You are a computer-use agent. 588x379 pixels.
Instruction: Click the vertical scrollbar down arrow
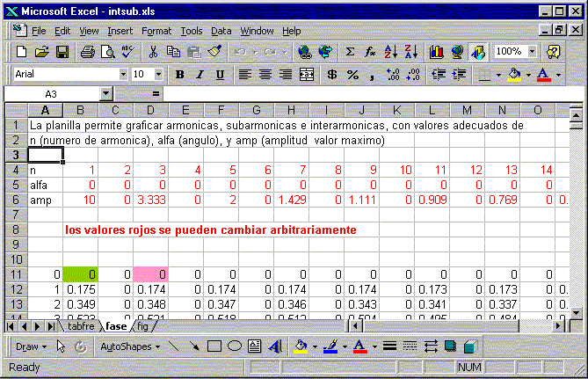[577, 312]
